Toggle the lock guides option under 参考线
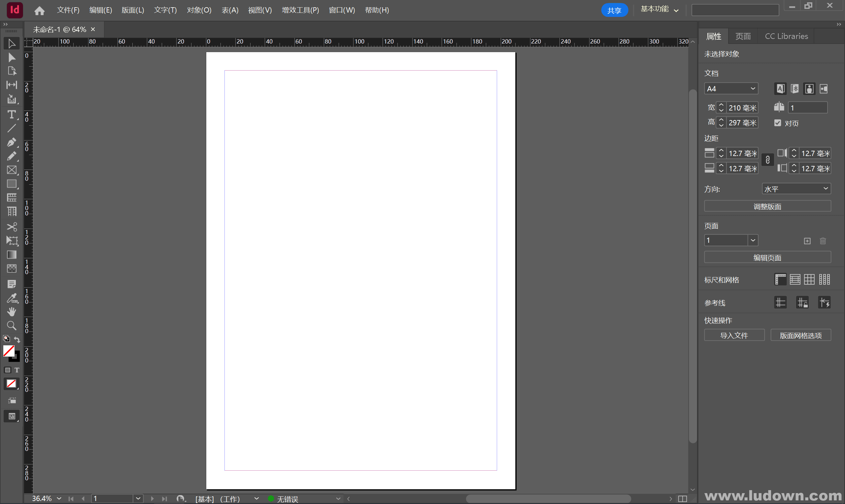Viewport: 845px width, 504px height. pos(802,302)
